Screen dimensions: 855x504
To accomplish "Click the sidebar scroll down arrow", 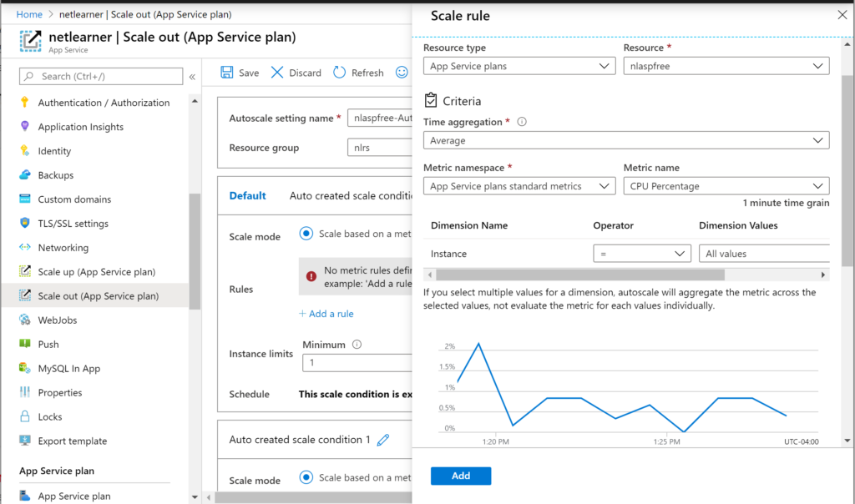I will point(195,497).
